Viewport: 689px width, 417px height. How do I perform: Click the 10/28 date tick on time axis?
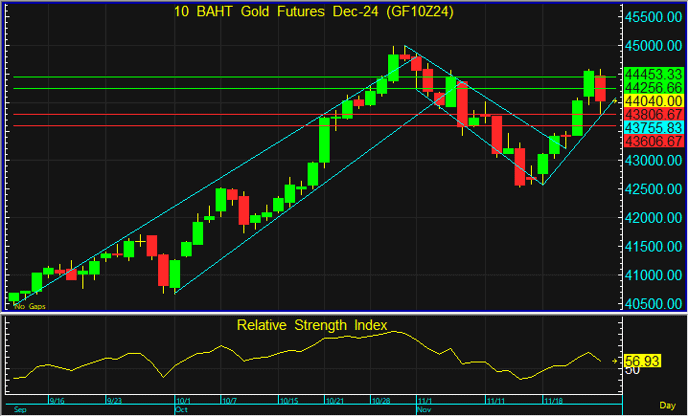(x=381, y=400)
